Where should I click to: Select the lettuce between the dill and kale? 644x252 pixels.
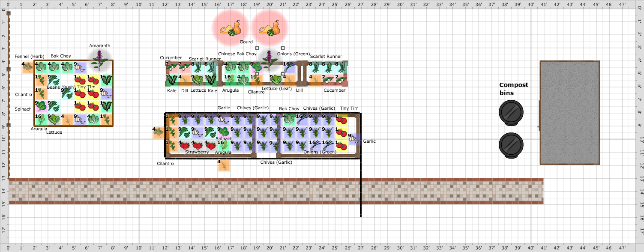click(198, 80)
